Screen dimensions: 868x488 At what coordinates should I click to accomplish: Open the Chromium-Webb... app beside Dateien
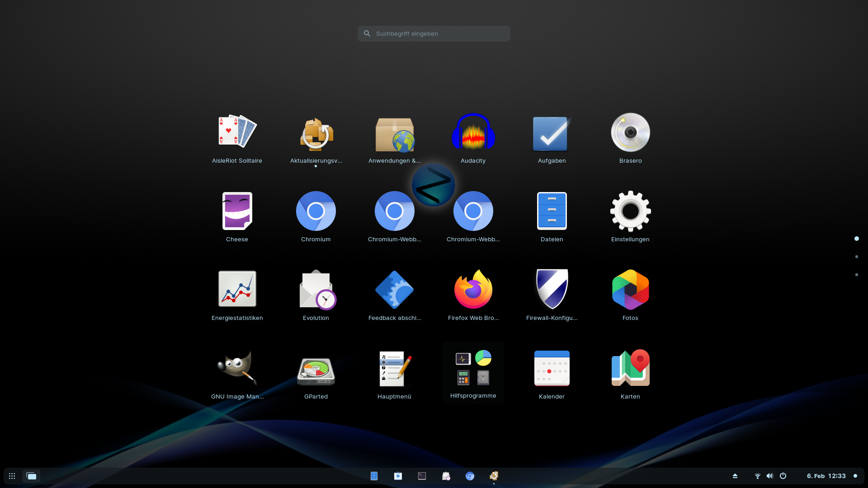pyautogui.click(x=473, y=211)
